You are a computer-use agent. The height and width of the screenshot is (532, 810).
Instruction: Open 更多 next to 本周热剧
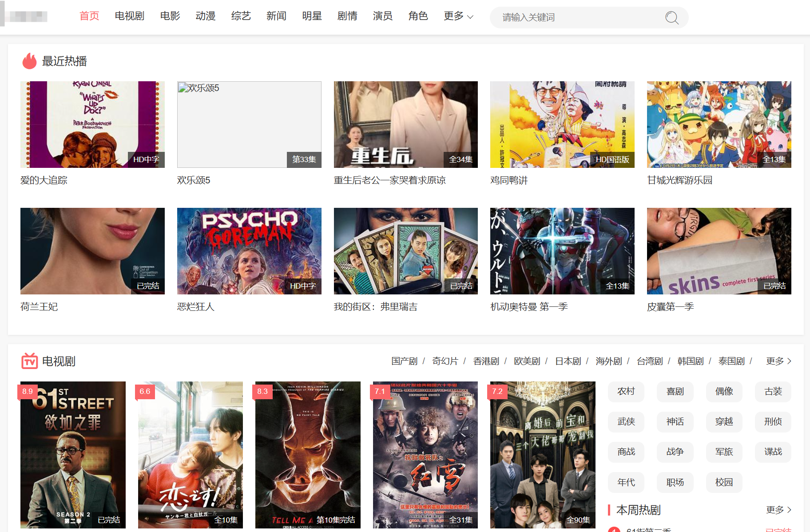[778, 510]
